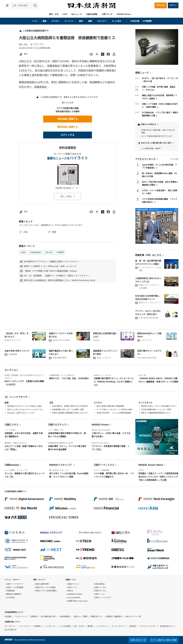This screenshot has width=183, height=644.
Task: Share on Facebook icon below the article
Action: pyautogui.click(x=108, y=212)
